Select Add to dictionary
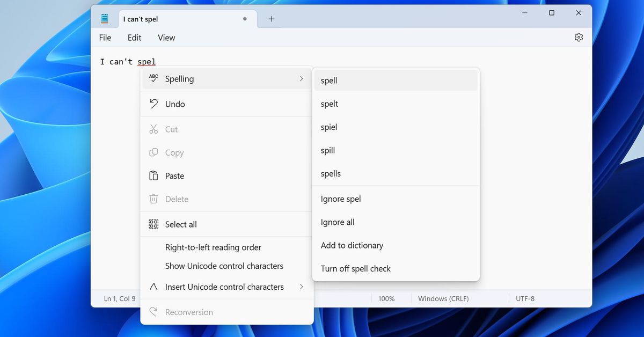This screenshot has width=644, height=337. tap(396, 245)
